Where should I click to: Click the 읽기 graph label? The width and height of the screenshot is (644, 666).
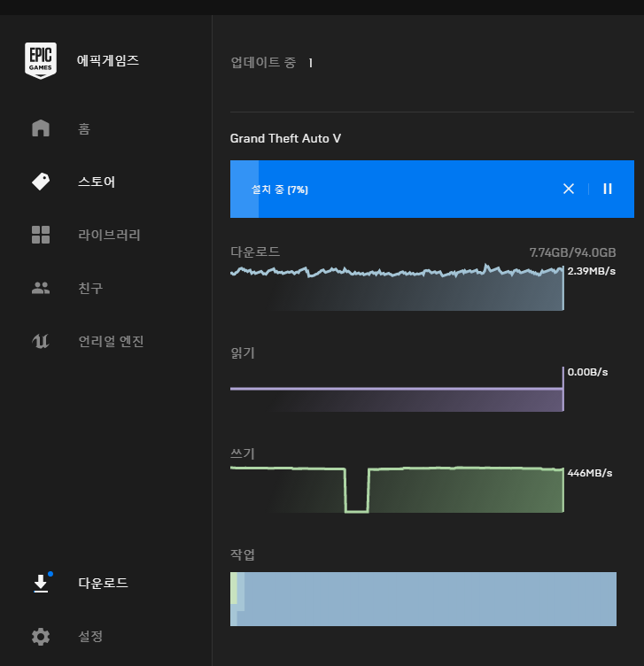243,353
